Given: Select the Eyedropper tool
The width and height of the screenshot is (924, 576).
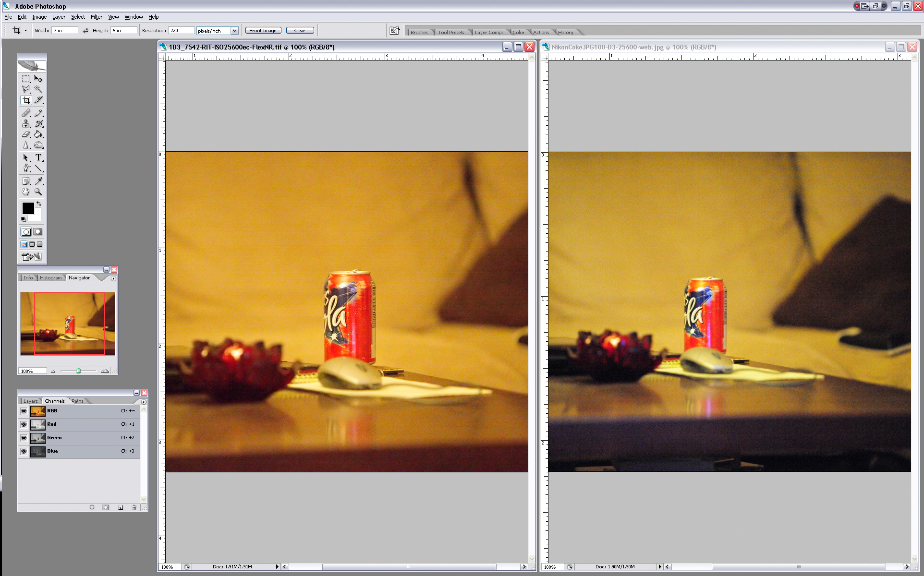Looking at the screenshot, I should [38, 181].
